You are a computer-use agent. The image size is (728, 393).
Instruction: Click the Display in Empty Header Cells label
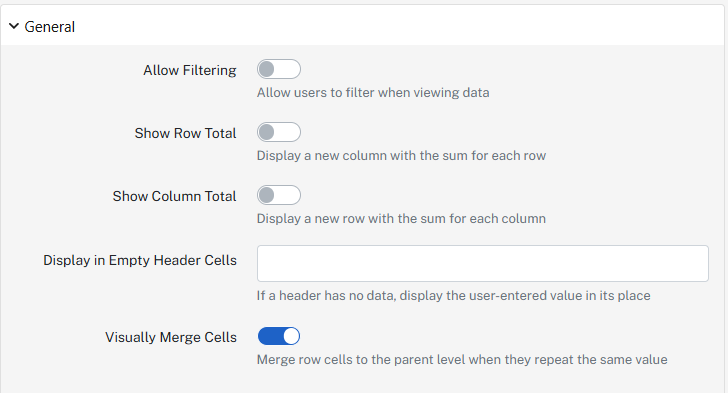point(140,260)
